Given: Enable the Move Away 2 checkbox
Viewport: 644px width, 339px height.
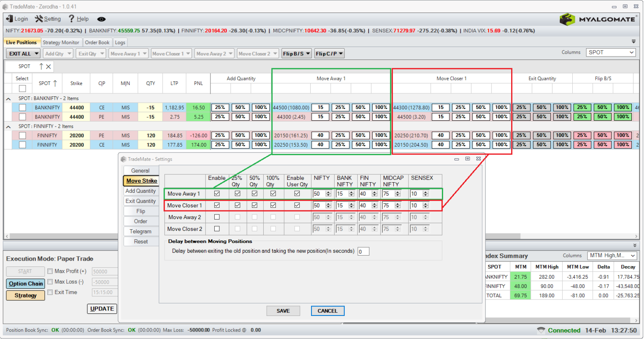Looking at the screenshot, I should 217,217.
